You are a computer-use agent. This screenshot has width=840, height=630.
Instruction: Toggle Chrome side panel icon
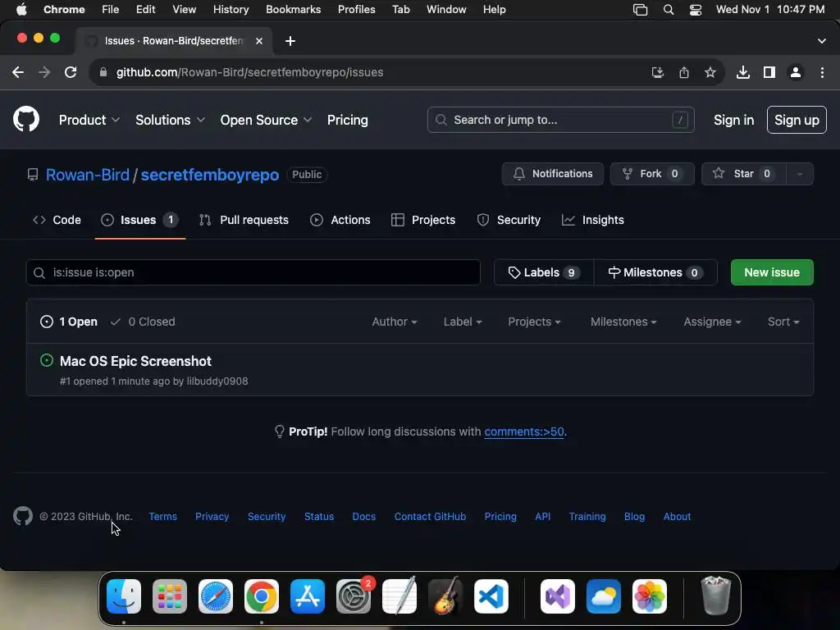pos(769,72)
